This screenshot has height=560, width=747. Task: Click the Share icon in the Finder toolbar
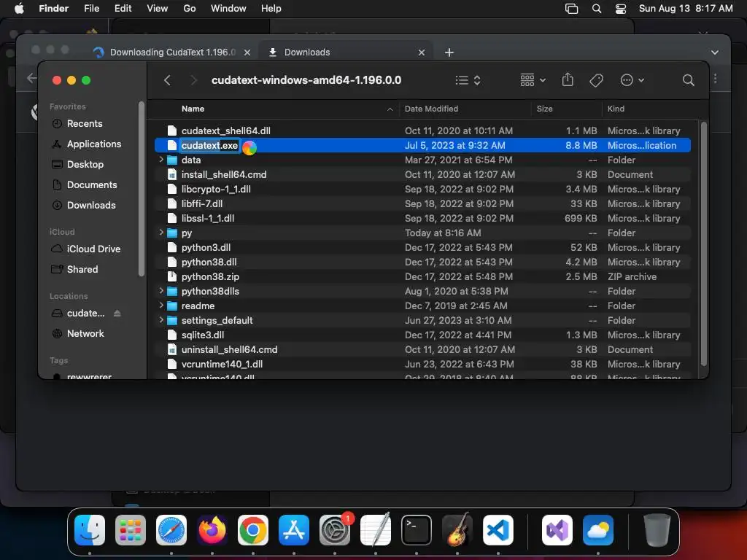point(568,79)
